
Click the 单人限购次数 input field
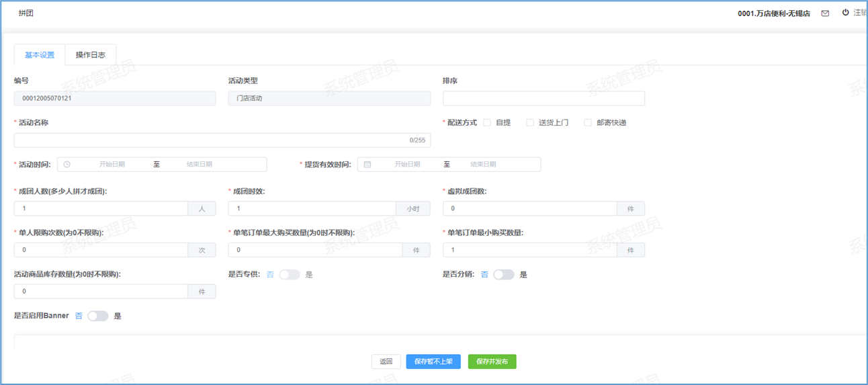pyautogui.click(x=101, y=250)
